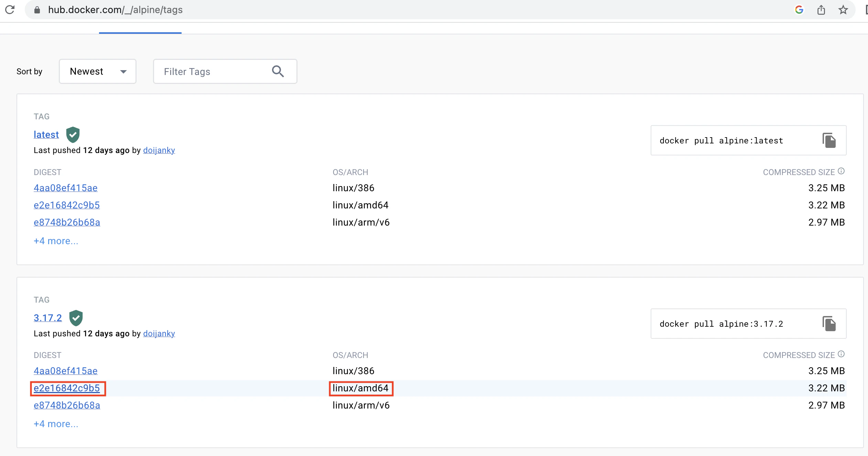Viewport: 868px width, 456px height.
Task: Open digest e8748b26b68a under 3.17.2
Action: coord(67,405)
